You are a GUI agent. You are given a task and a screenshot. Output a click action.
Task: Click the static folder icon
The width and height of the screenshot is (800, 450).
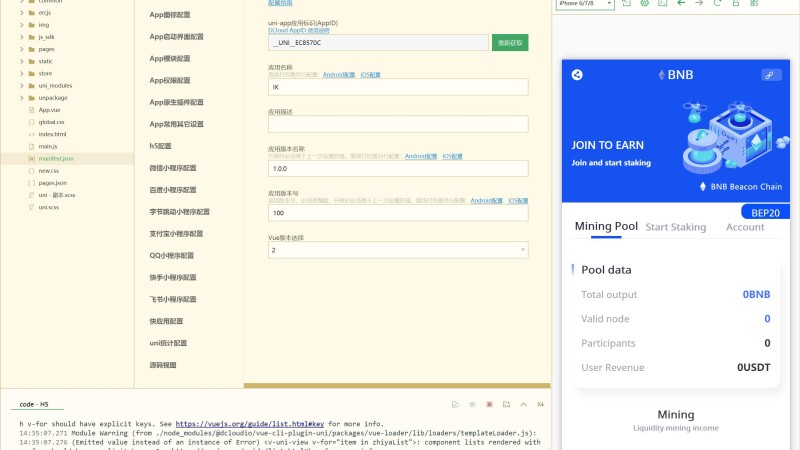pos(32,61)
